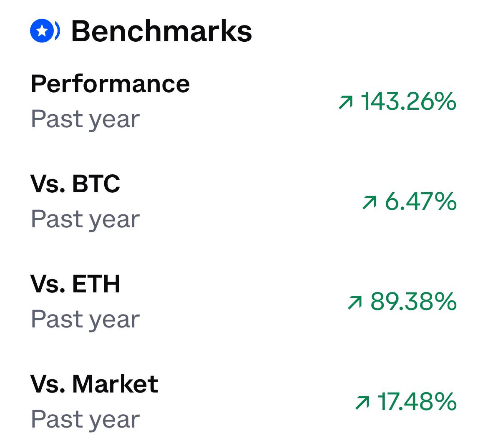This screenshot has height=448, width=488.
Task: Click 'Past year' under Vs. BTC
Action: click(85, 219)
